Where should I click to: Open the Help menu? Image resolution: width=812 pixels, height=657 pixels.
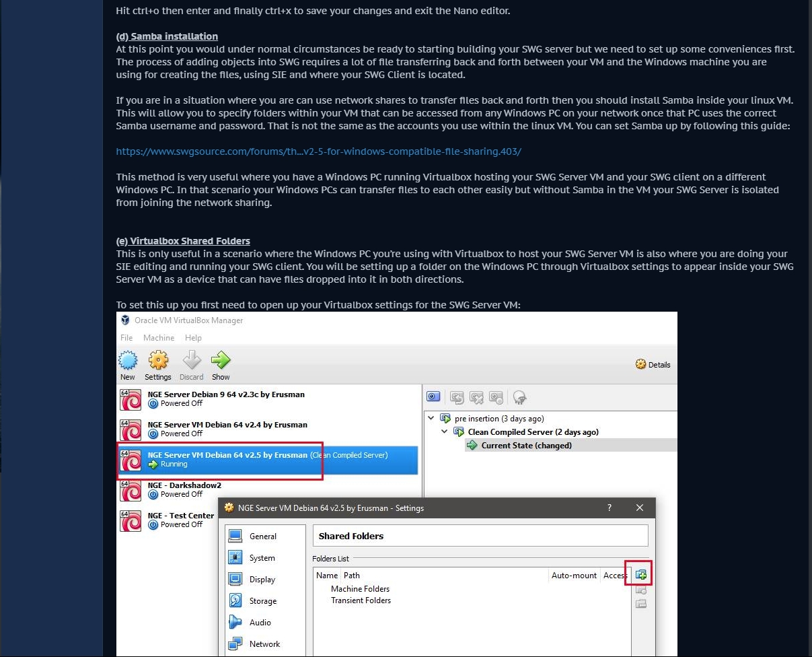coord(193,338)
